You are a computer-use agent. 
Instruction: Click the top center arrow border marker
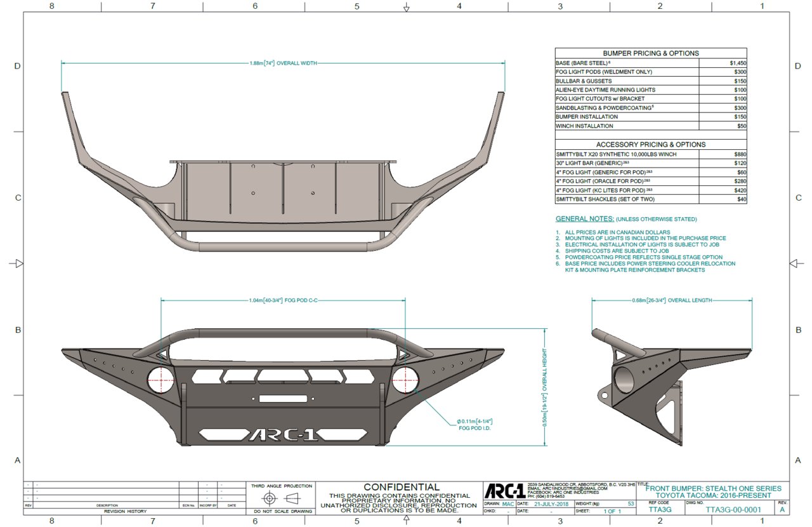point(407,7)
